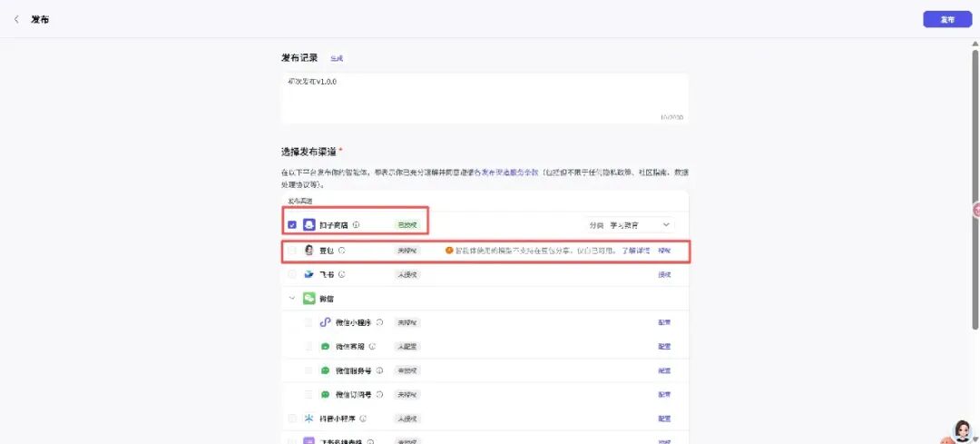Show info icon next to 扣子商店

[x=356, y=224]
